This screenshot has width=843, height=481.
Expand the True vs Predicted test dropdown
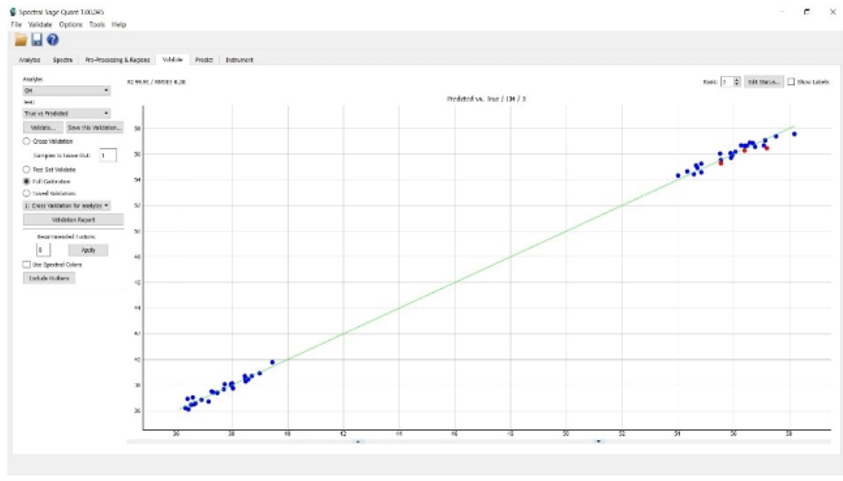click(66, 113)
